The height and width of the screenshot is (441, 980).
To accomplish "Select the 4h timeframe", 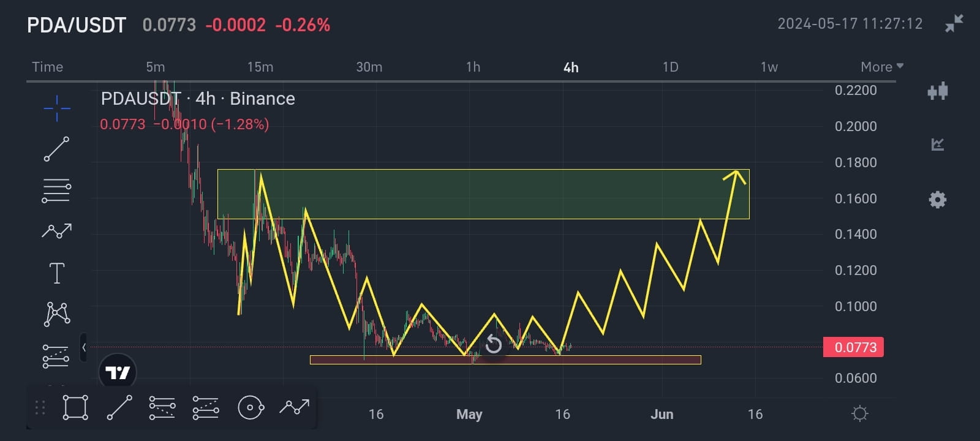I will point(571,67).
